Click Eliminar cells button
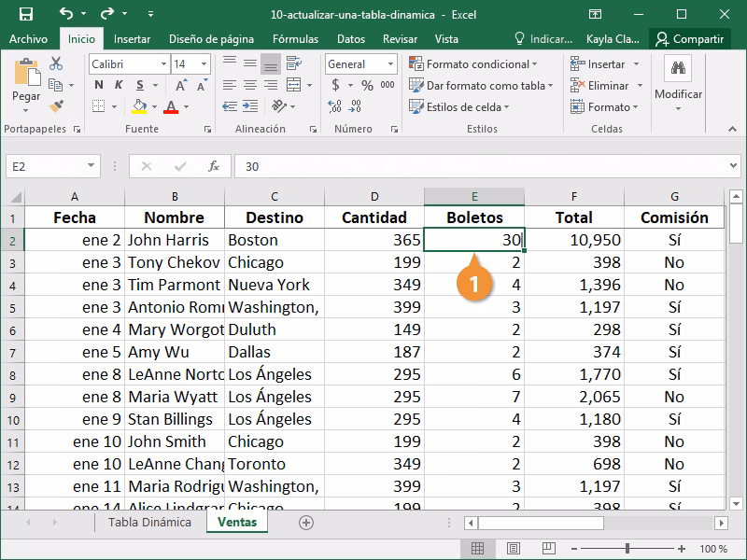 [x=599, y=85]
